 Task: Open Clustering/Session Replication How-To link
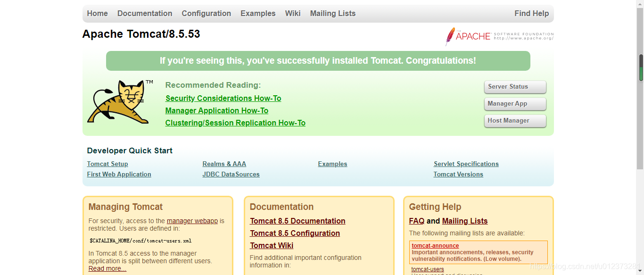click(x=235, y=123)
